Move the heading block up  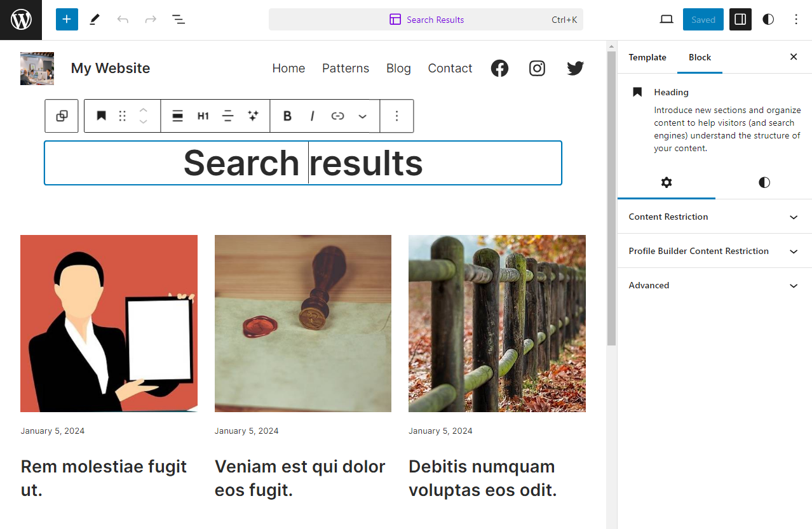[143, 110]
